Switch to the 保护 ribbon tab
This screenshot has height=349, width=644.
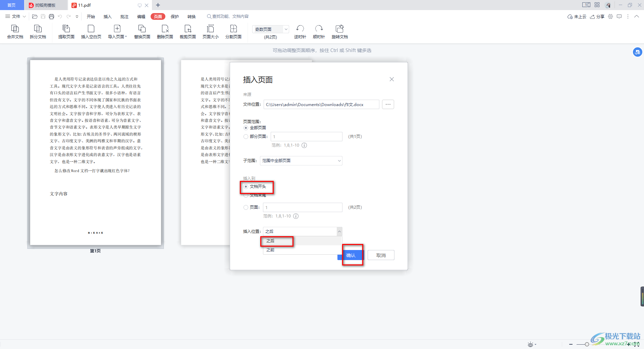click(175, 16)
